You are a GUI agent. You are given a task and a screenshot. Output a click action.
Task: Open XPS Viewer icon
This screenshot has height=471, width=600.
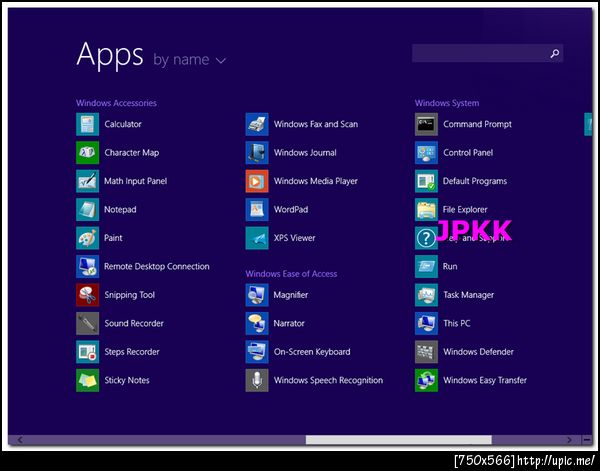[257, 238]
